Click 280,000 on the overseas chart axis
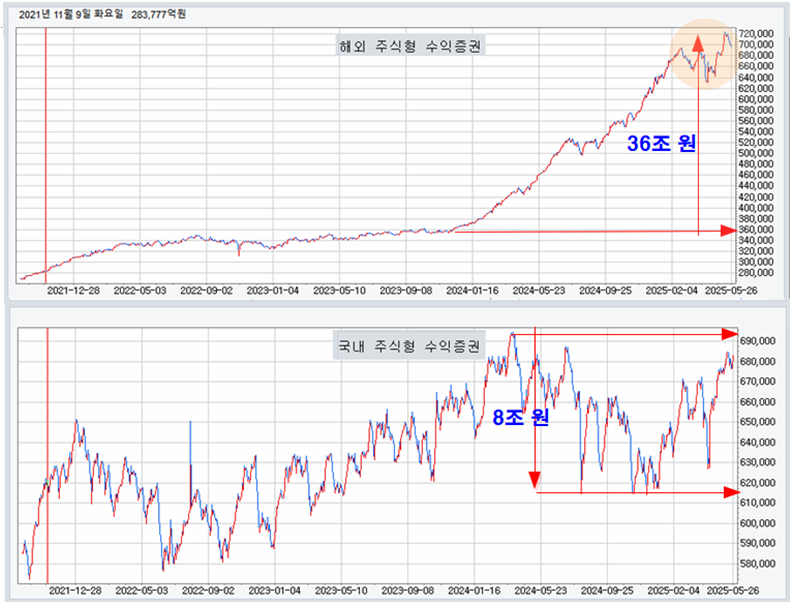790x602 pixels. point(756,273)
